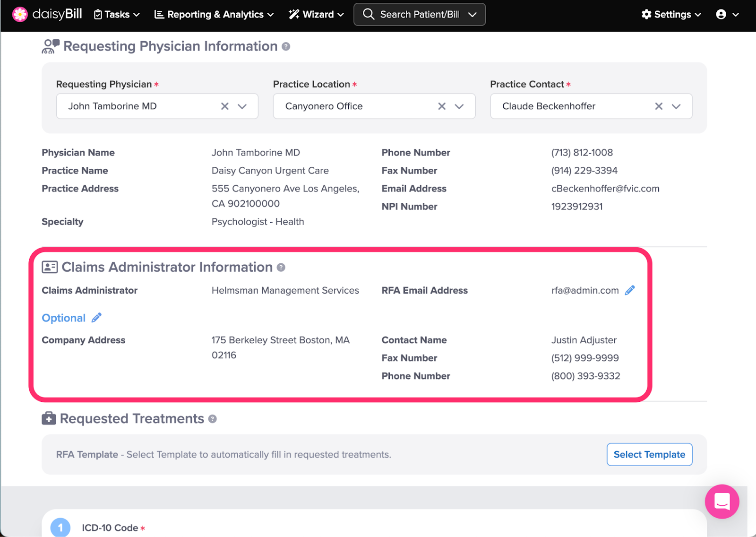The height and width of the screenshot is (537, 756).
Task: Open the pink chat widget
Action: tap(722, 502)
